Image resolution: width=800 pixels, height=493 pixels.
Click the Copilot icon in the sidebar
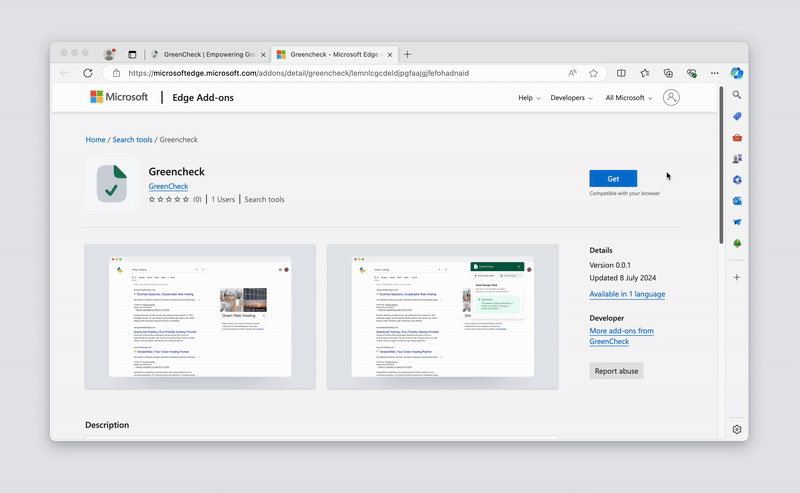737,73
